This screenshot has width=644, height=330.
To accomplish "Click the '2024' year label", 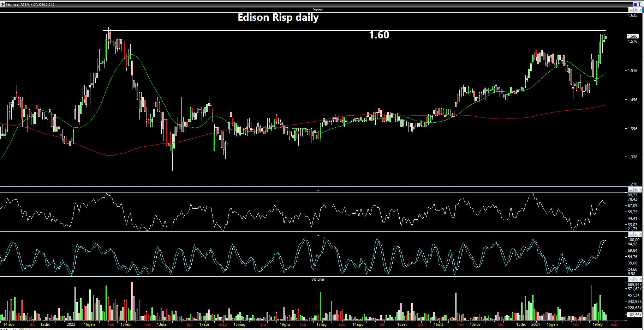I will (x=536, y=324).
